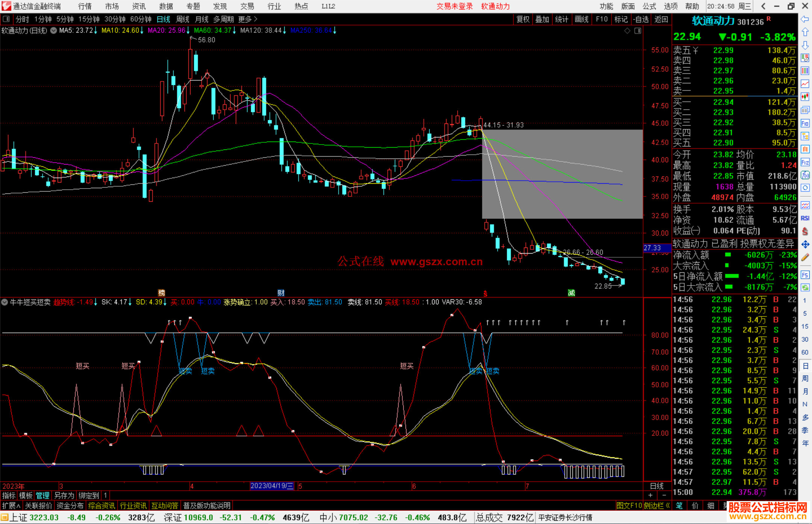812x524 pixels.
Task: Collapse the 侧边栏 sidebar toggle
Action: (x=656, y=506)
